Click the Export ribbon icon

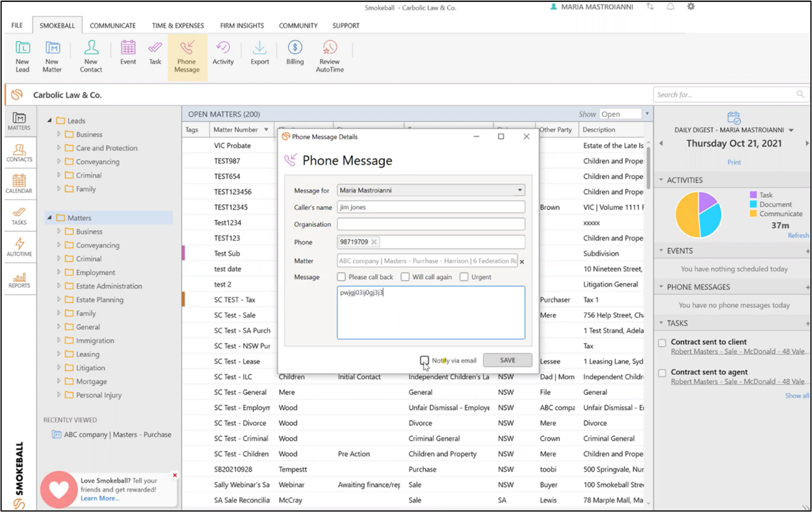pyautogui.click(x=260, y=53)
